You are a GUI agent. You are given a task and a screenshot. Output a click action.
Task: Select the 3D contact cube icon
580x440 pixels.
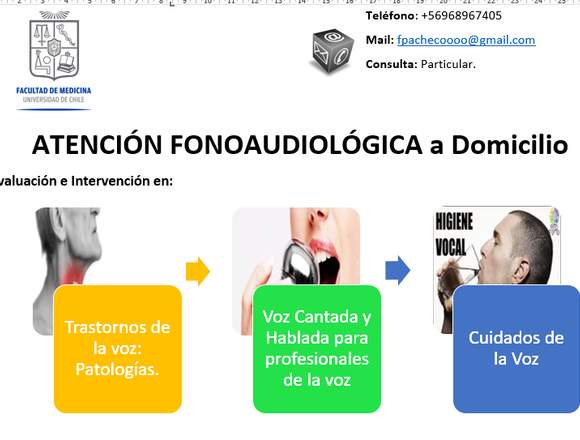click(x=332, y=51)
